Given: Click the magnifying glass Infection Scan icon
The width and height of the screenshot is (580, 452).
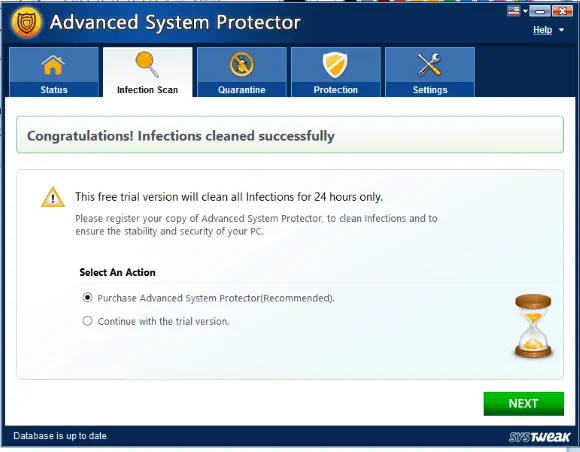Looking at the screenshot, I should [x=147, y=64].
